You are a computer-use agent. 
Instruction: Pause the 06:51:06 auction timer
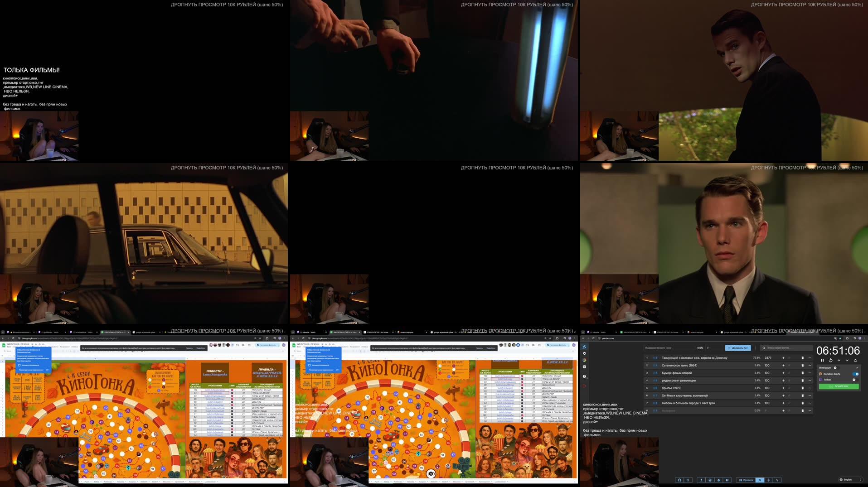click(823, 361)
